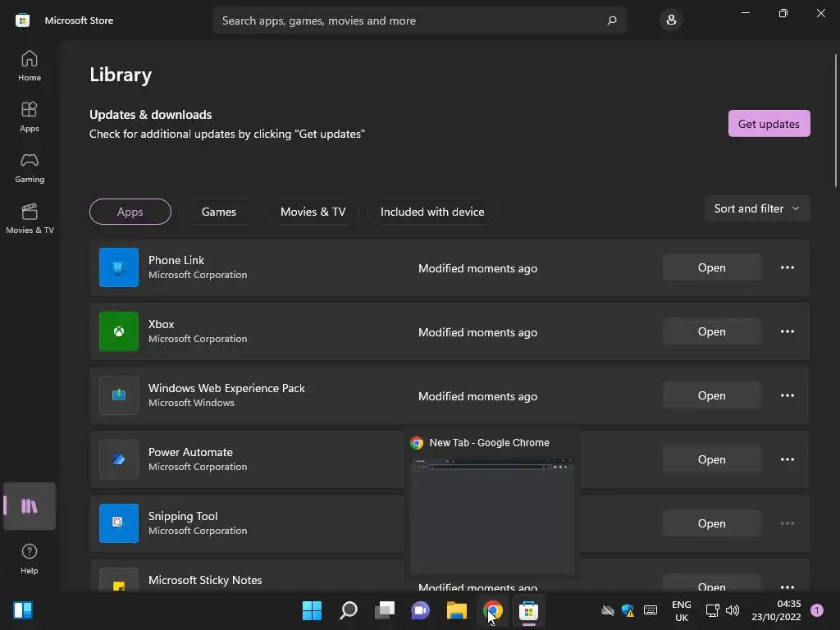Click the Phone Link app icon
Screen dimensions: 840x630
119,267
